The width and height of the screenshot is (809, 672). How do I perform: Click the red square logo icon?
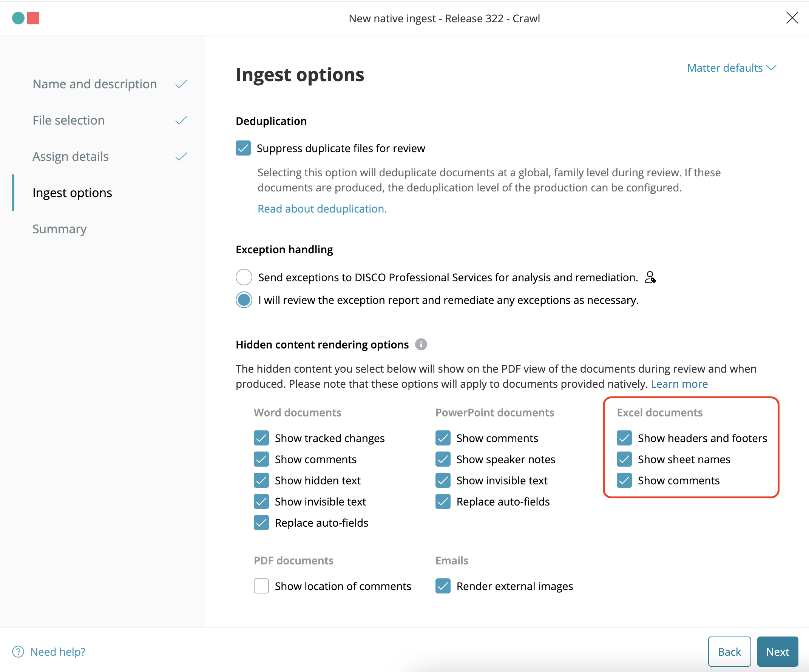click(x=34, y=18)
